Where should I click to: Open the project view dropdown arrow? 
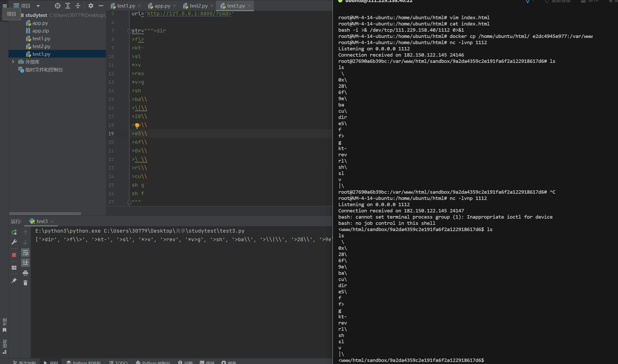click(38, 6)
